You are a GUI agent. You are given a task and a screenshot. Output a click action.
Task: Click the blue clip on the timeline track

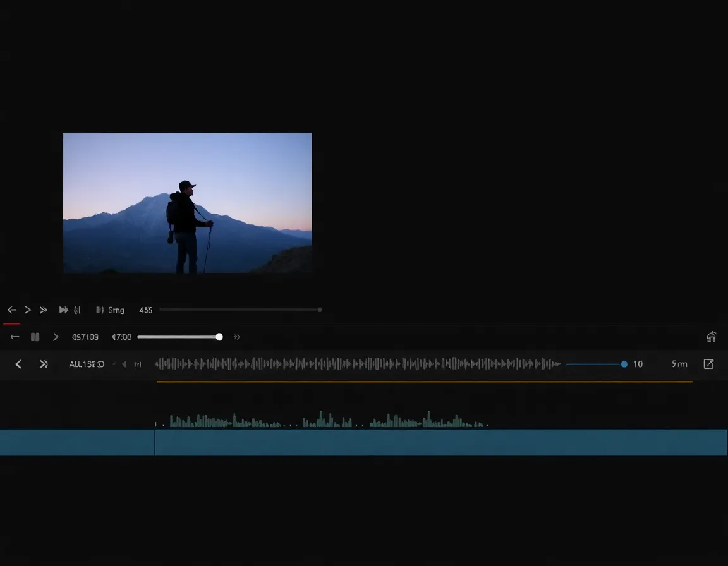[x=440, y=442]
